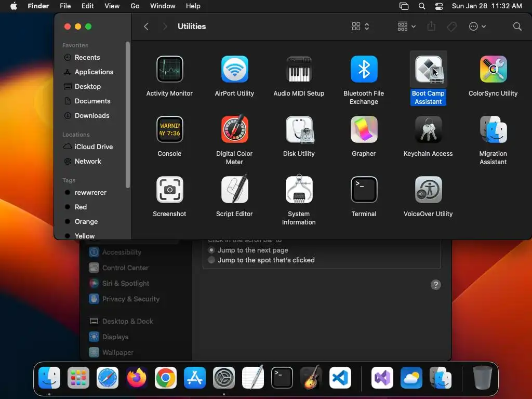This screenshot has height=399, width=532.
Task: Click the Finder sidebar scrollbar
Action: 128,115
